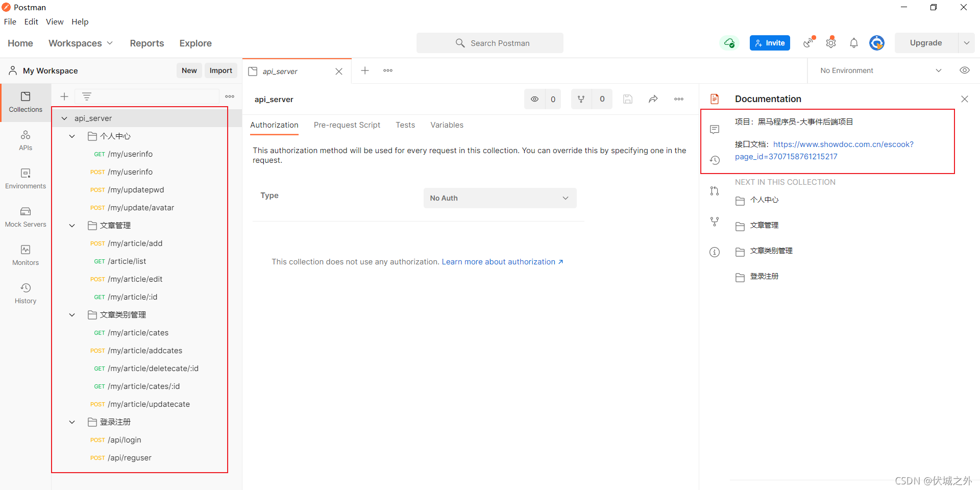
Task: Open the Edit menu
Action: click(31, 21)
